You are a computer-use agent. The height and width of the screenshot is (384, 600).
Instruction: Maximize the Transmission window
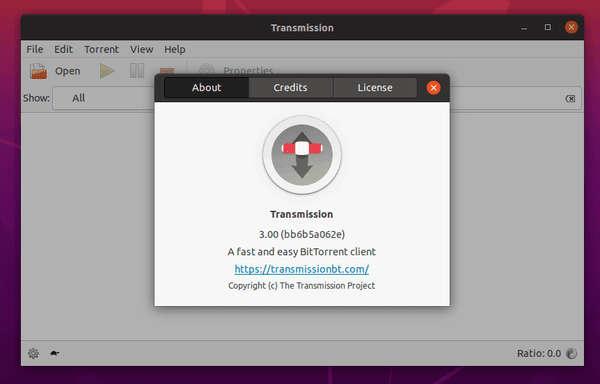pos(548,27)
